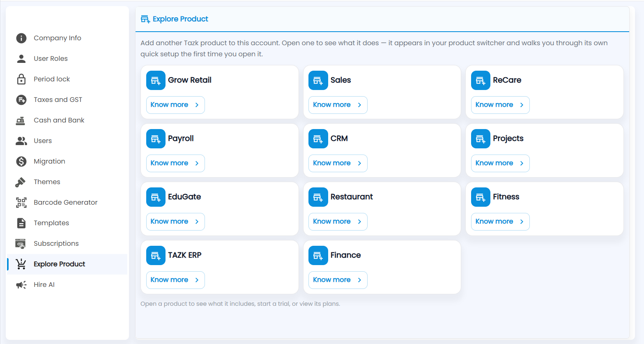Screen dimensions: 644x344
Task: Click the Cash and Bank register icon
Action: click(21, 120)
